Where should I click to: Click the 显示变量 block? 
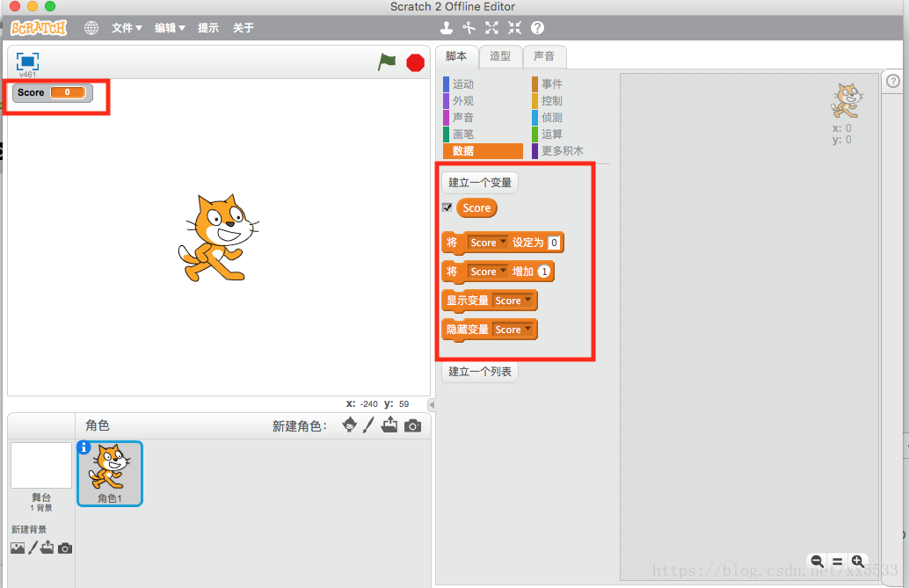click(490, 301)
